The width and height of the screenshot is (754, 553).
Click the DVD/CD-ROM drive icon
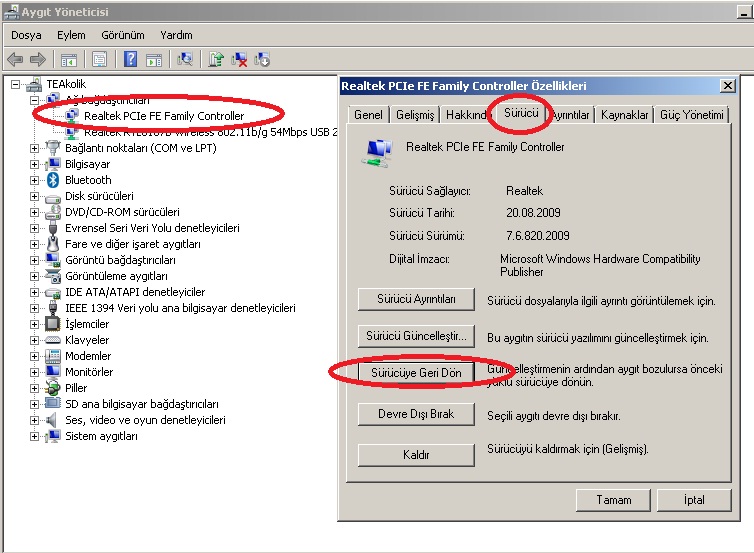52,212
